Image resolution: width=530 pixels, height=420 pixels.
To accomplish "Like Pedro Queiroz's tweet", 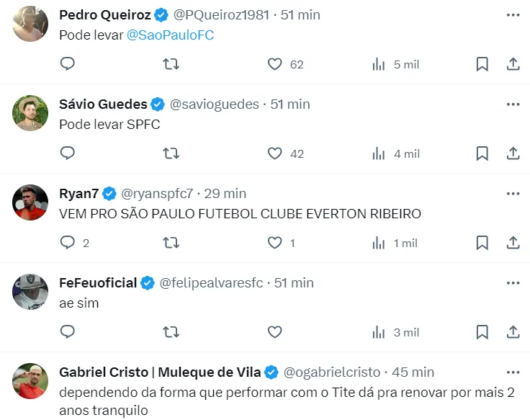I will point(275,64).
